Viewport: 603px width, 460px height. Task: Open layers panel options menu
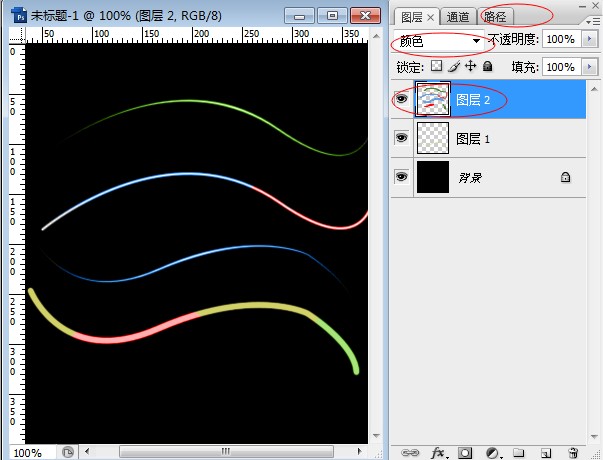tap(593, 22)
